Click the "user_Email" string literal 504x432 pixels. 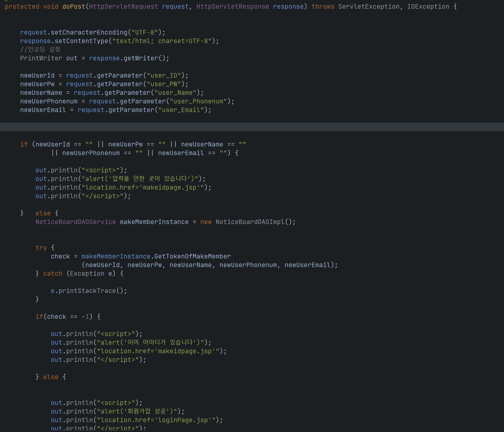181,110
